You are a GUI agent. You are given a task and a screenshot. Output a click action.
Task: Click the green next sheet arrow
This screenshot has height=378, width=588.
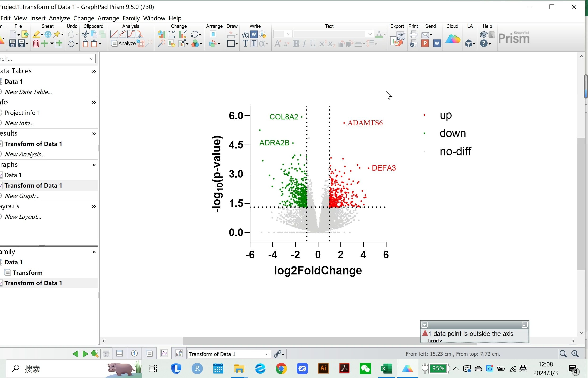click(85, 354)
